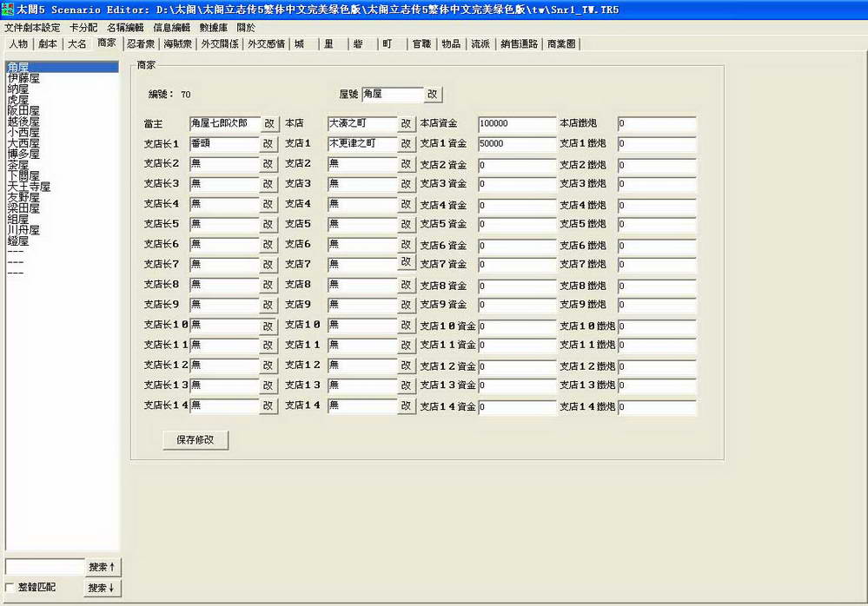Open the 文件劇本設定 menu
The height and width of the screenshot is (606, 868).
(x=32, y=27)
